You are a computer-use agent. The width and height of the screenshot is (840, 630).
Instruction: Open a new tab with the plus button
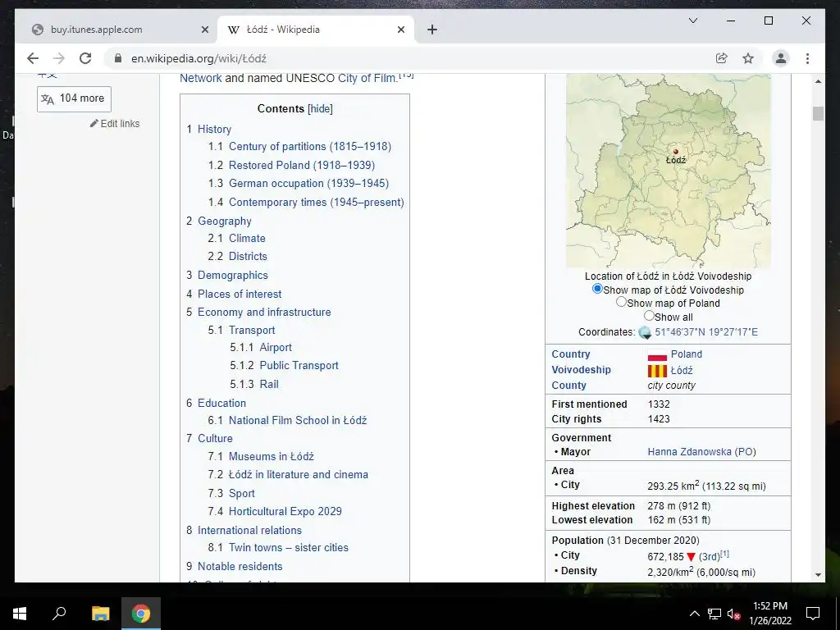[x=432, y=30]
